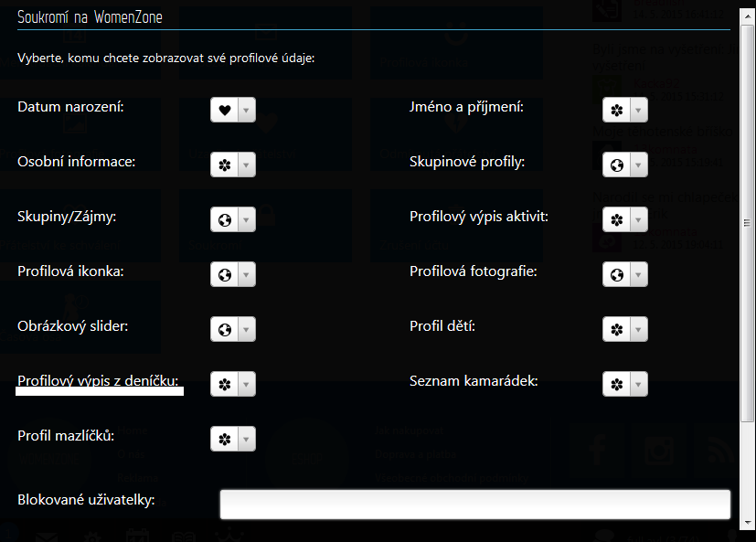Click the Soukromí na WomenZone heading
Viewport: 756px width, 542px height.
tap(90, 16)
